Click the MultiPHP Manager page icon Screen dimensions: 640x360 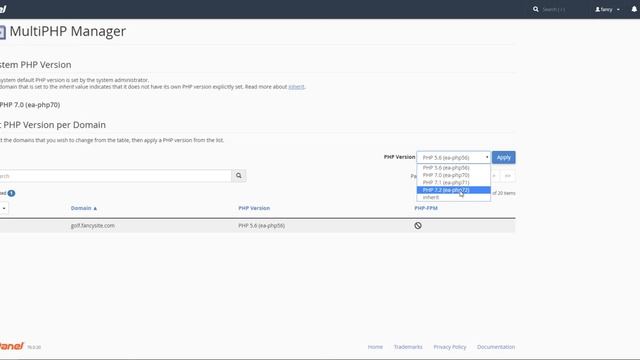tap(2, 32)
